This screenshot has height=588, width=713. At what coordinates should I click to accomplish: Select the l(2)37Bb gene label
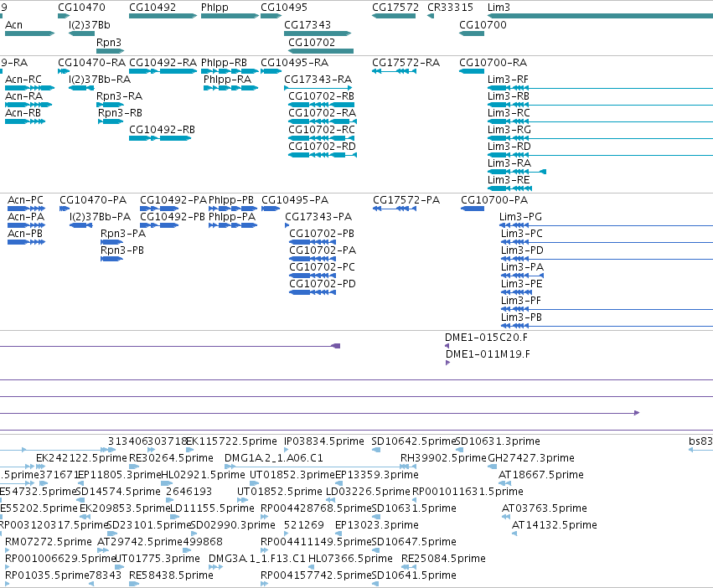coord(90,25)
